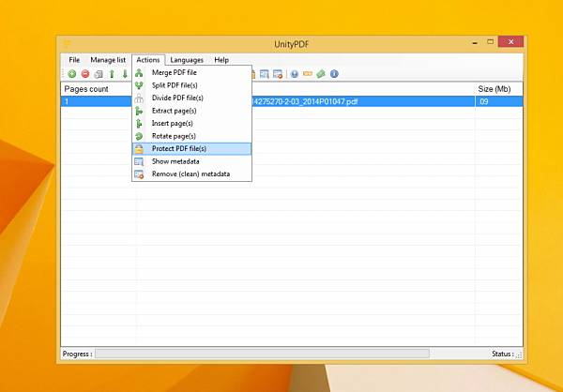Choose Split PDF file(s) menu entry

point(191,85)
